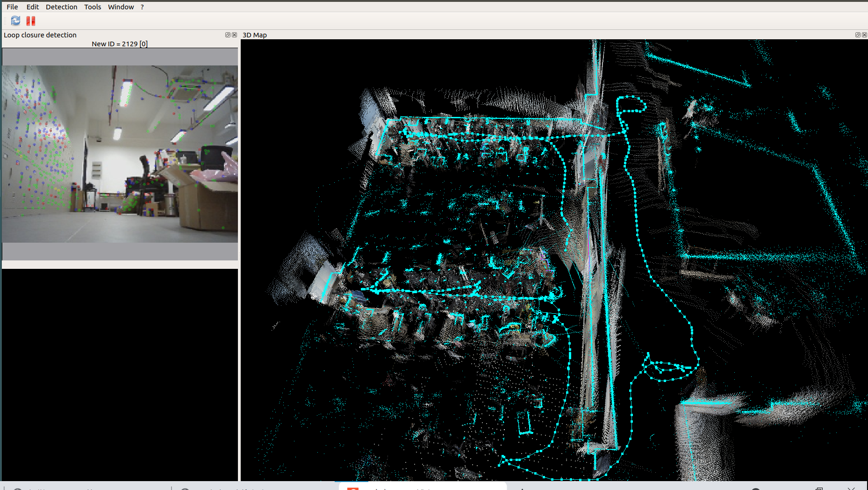Click the orange application icon in the taskbar

(x=354, y=488)
